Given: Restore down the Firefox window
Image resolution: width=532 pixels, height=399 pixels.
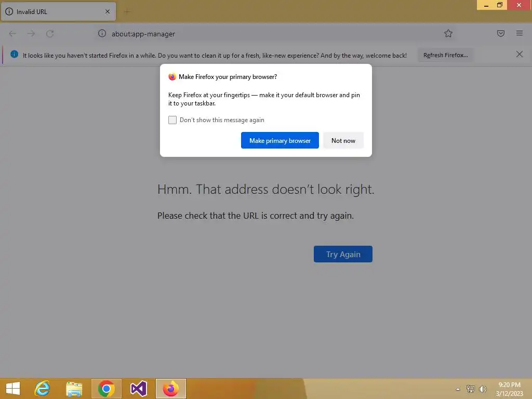Looking at the screenshot, I should [499, 5].
